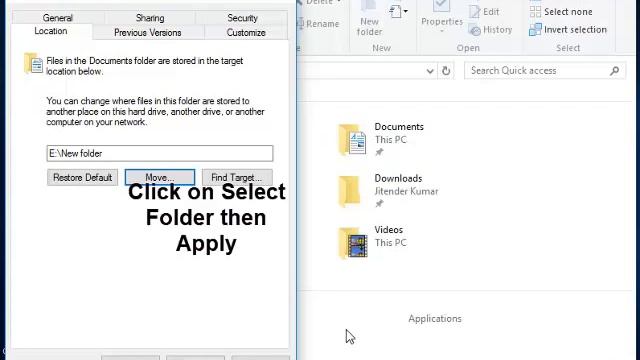Click the Edit icon in ribbon
This screenshot has height=360, width=640.
474,12
